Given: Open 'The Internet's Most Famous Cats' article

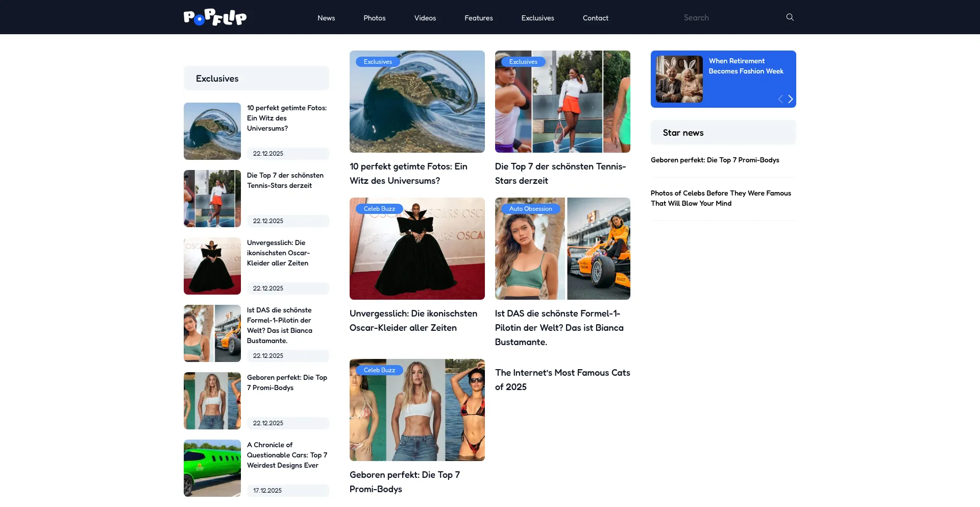Looking at the screenshot, I should (x=562, y=380).
